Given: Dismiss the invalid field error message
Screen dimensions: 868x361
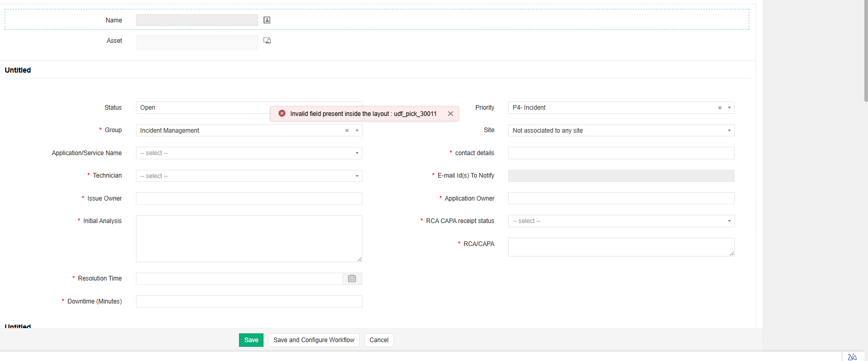Looking at the screenshot, I should click(x=450, y=113).
